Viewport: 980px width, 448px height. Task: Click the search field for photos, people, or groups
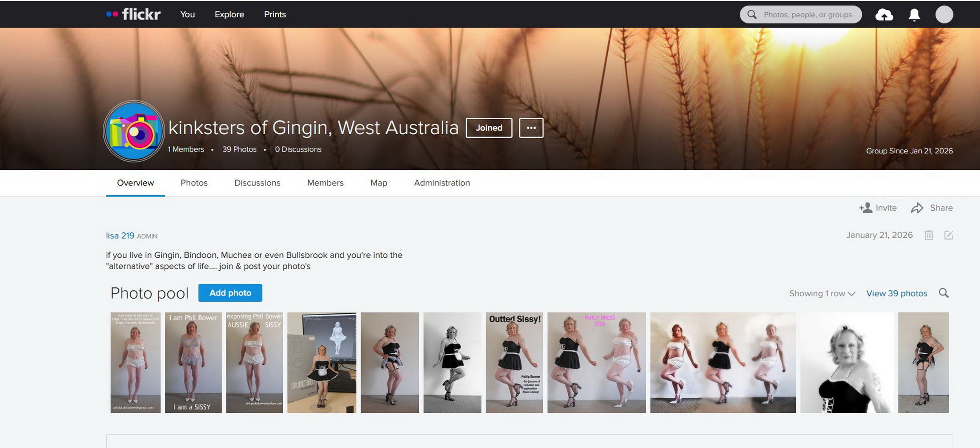tap(807, 15)
